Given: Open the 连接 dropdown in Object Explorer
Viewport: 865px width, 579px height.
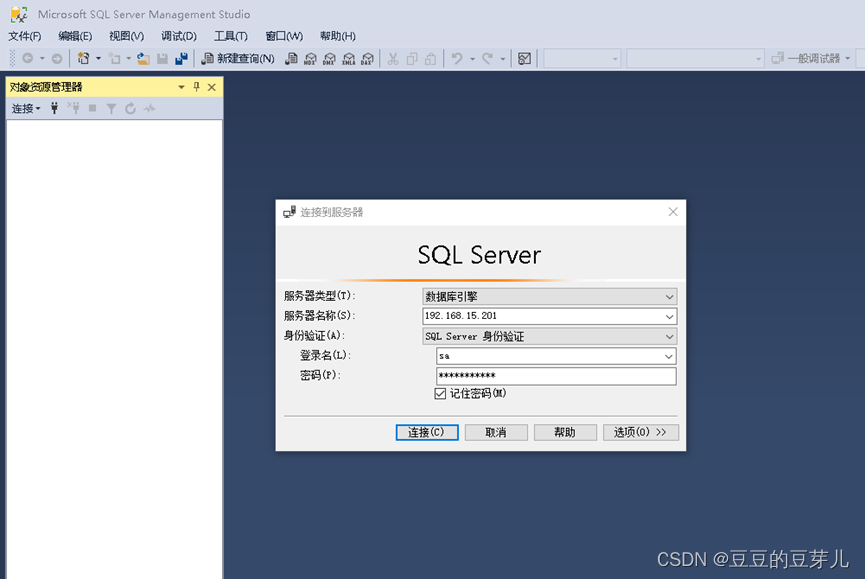Looking at the screenshot, I should [x=26, y=109].
